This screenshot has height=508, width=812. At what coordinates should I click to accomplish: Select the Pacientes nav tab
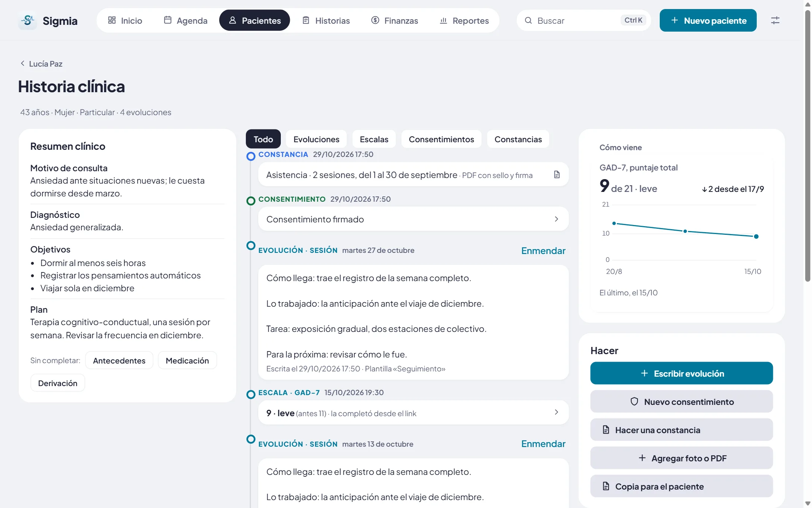tap(255, 20)
